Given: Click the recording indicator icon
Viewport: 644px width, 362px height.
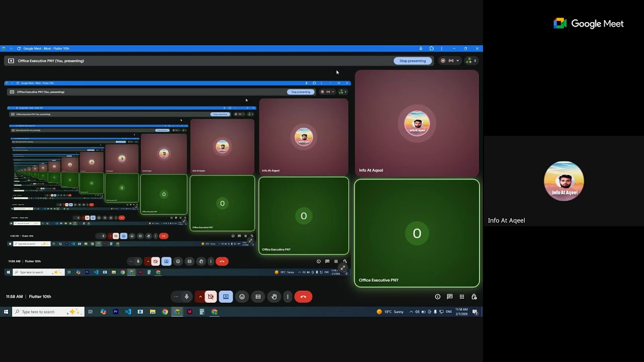Looking at the screenshot, I should point(443,61).
